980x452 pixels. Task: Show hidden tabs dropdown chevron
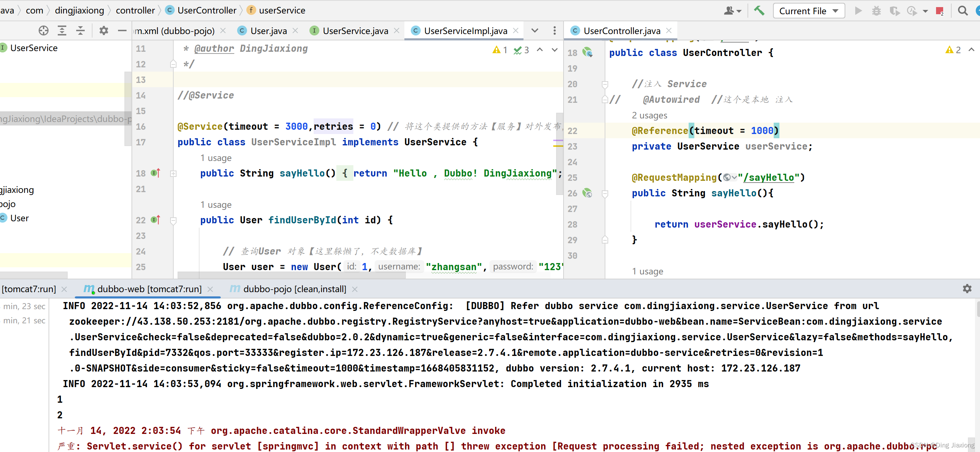tap(534, 31)
